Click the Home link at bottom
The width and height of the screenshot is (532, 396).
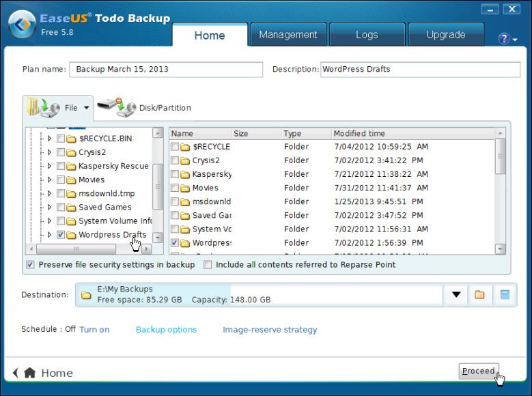pos(57,373)
